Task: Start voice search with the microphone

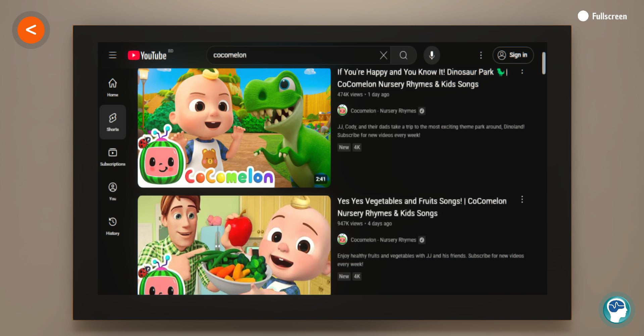Action: (432, 55)
